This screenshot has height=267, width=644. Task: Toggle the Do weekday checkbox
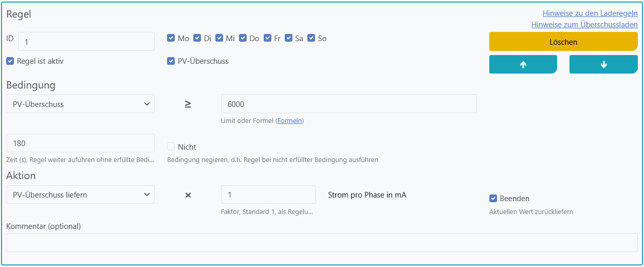click(x=243, y=38)
